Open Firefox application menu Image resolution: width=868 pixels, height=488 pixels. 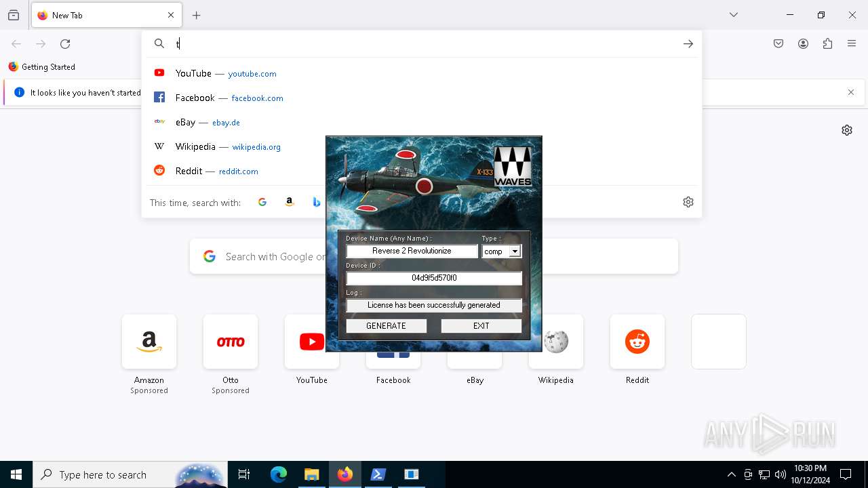click(x=852, y=44)
